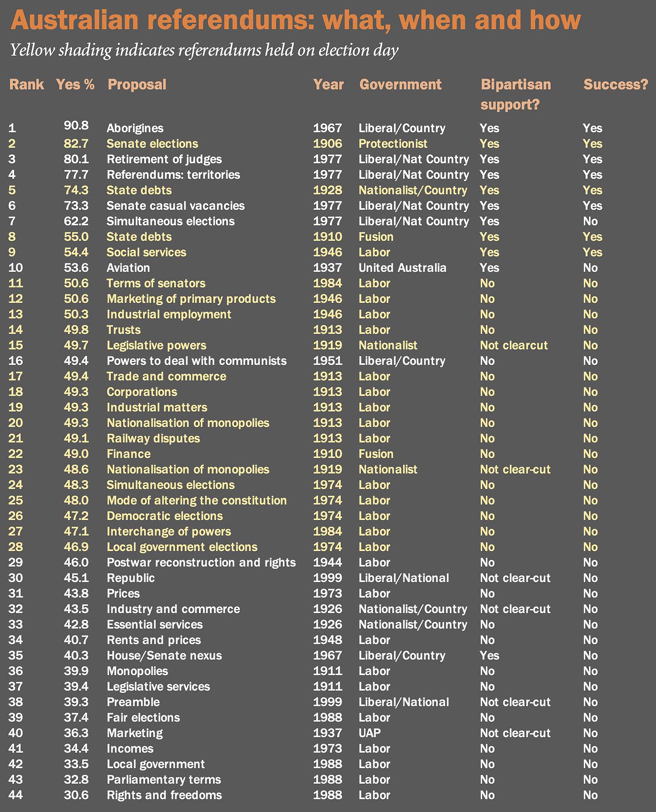This screenshot has width=656, height=812.
Task: Click the 'UAP' government cell
Action: 370,733
